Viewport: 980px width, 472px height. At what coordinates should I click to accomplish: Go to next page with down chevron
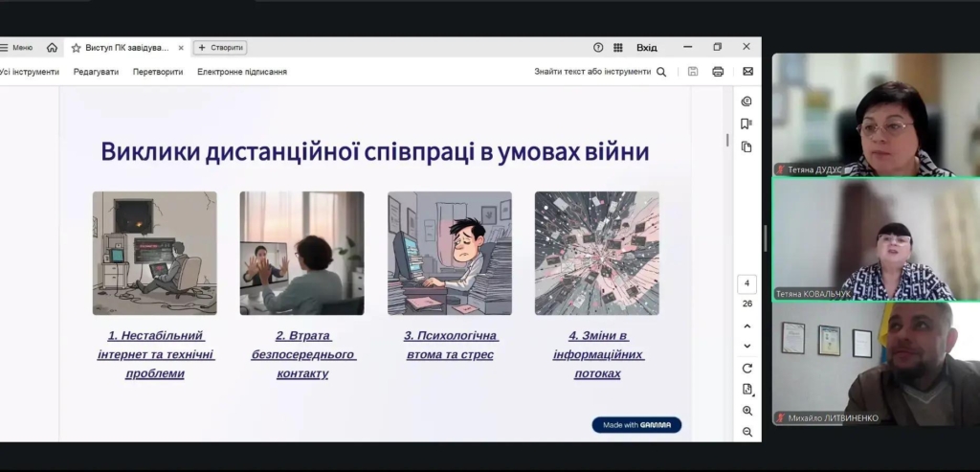747,346
